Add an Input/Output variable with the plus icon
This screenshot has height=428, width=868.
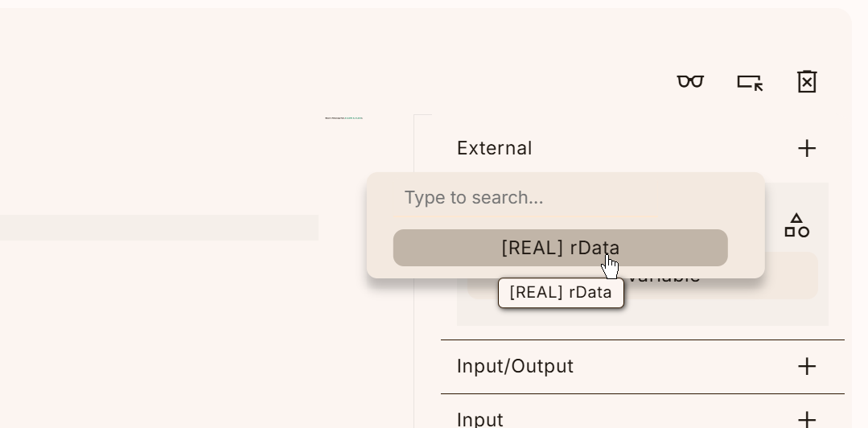click(x=807, y=366)
